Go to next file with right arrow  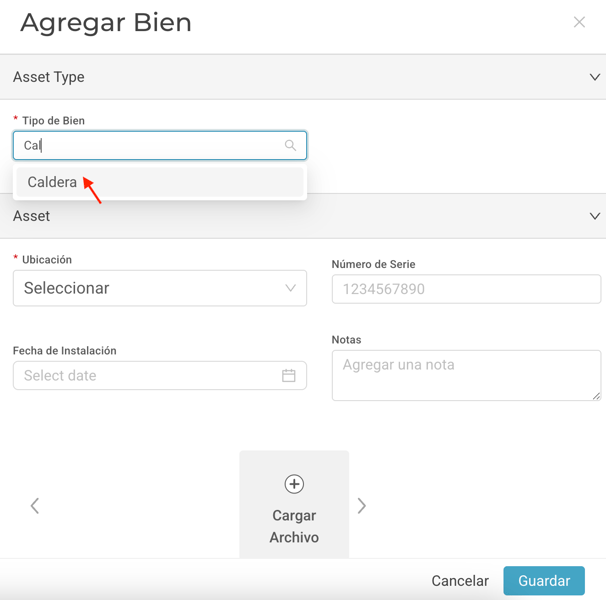click(x=361, y=506)
